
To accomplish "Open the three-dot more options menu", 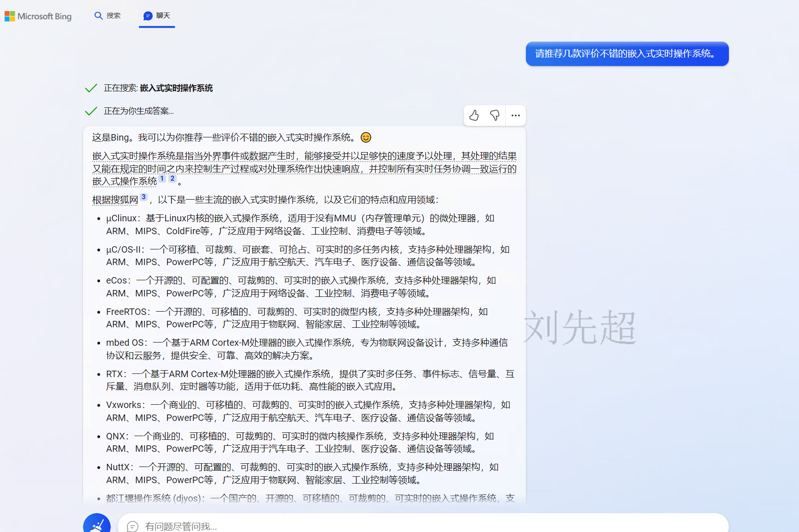I will click(x=516, y=115).
